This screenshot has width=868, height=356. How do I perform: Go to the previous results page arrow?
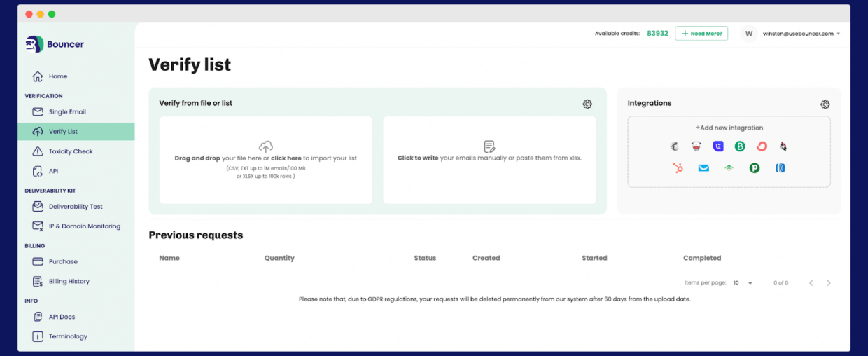coord(811,283)
